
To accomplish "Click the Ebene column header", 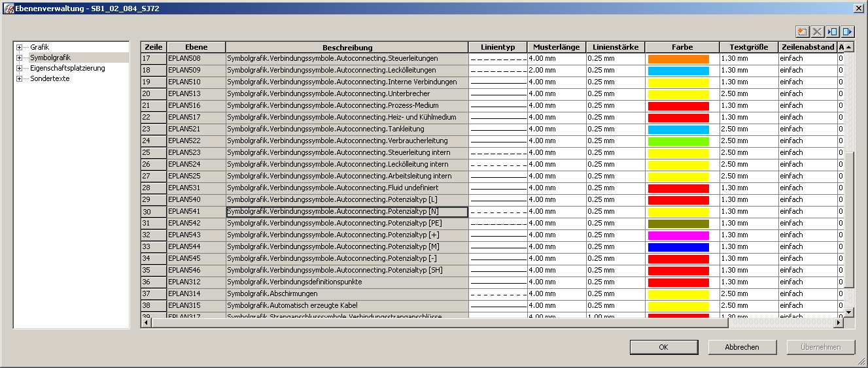I will [196, 47].
